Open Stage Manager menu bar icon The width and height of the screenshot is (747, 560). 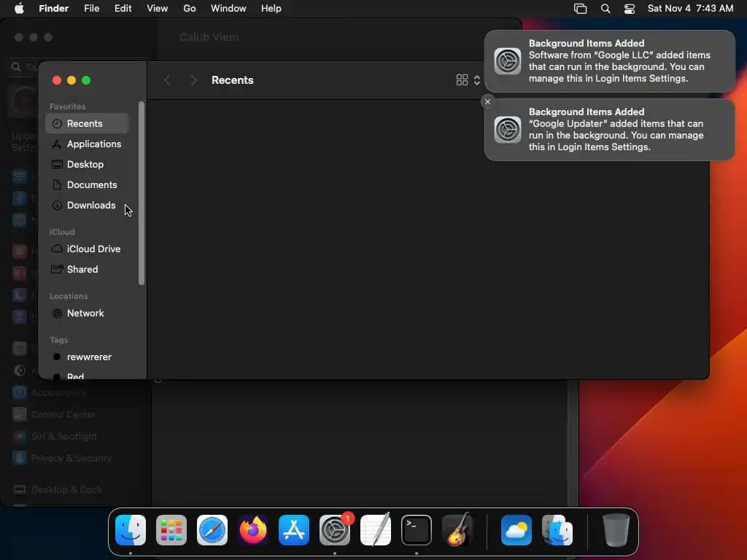click(580, 9)
